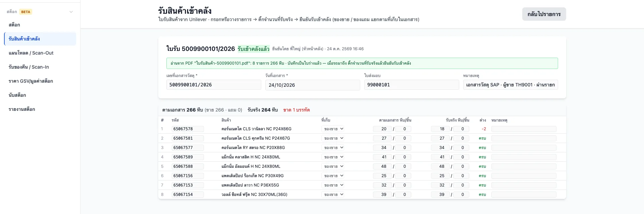
Task: Click received cases field for item 65067156
Action: [440, 176]
